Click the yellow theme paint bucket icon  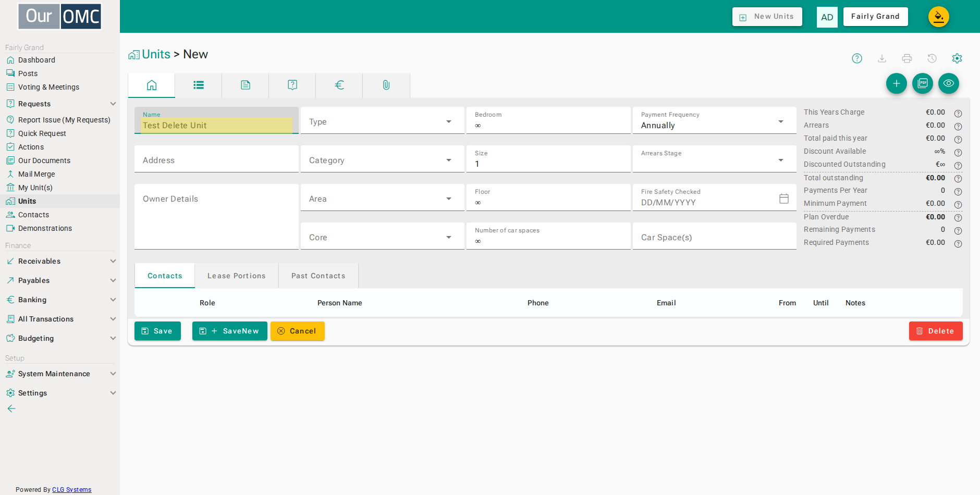pyautogui.click(x=939, y=17)
